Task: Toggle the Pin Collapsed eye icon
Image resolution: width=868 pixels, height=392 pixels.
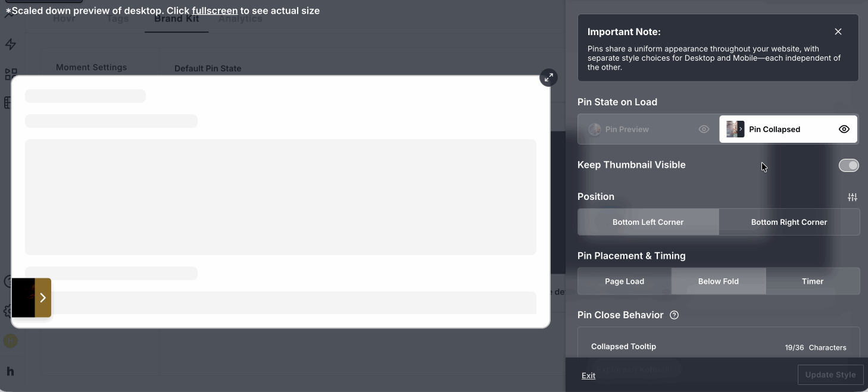Action: [x=844, y=129]
